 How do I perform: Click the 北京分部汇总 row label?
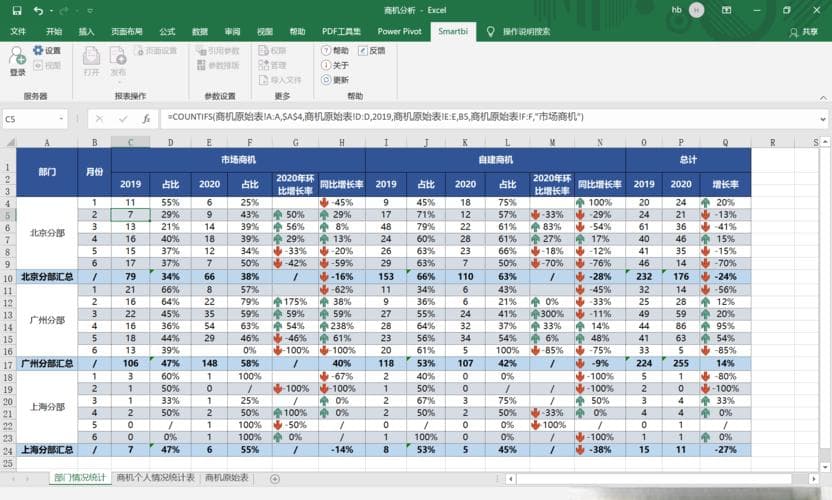pos(47,277)
